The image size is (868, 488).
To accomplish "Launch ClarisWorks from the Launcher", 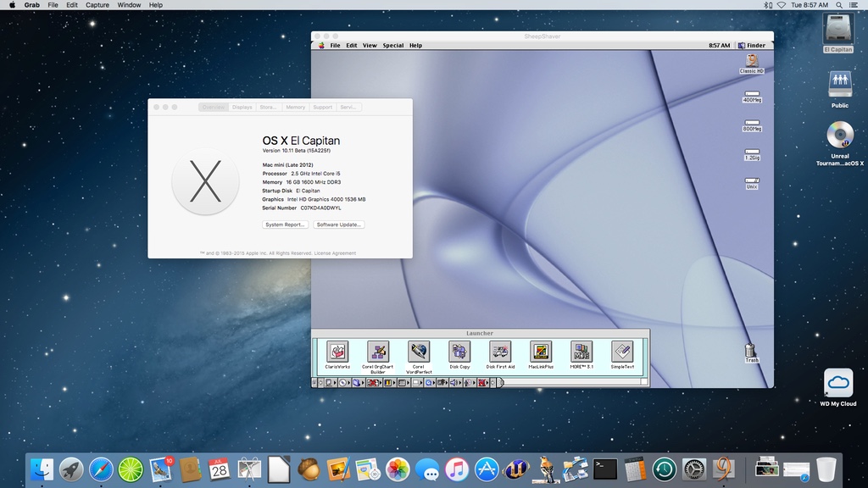I will (337, 352).
